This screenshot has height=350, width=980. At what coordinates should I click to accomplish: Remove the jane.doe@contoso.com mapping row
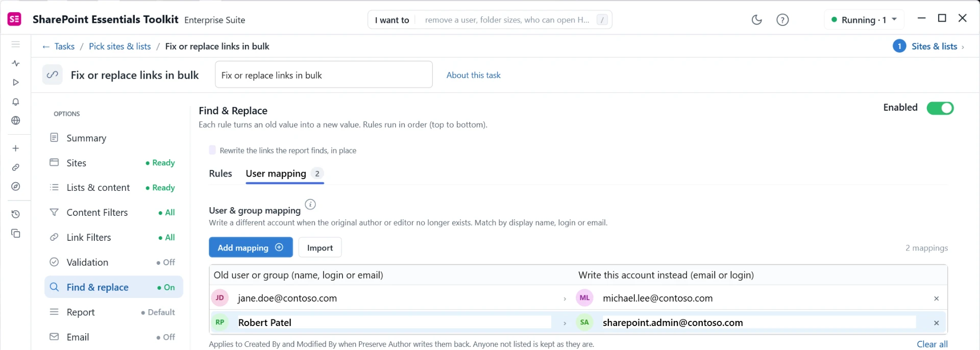pyautogui.click(x=936, y=298)
